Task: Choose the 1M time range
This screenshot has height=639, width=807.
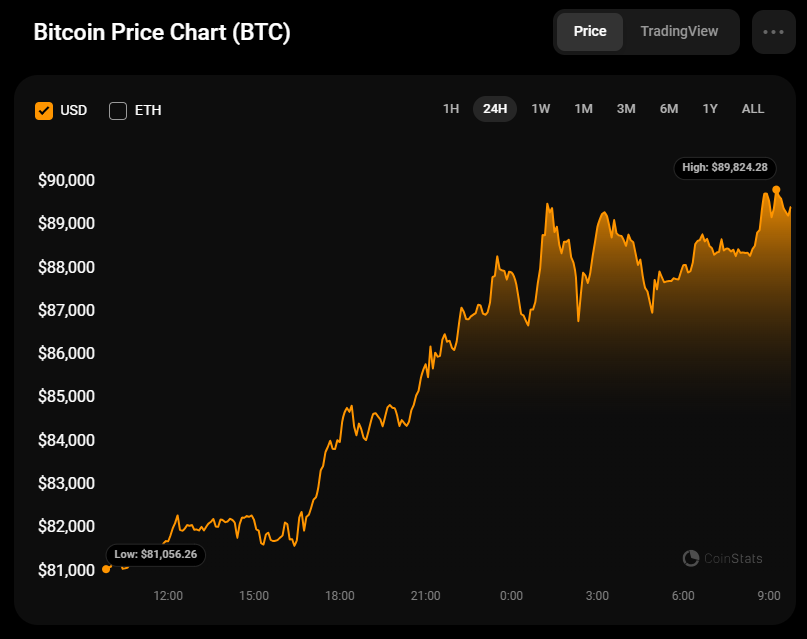Action: [x=584, y=109]
